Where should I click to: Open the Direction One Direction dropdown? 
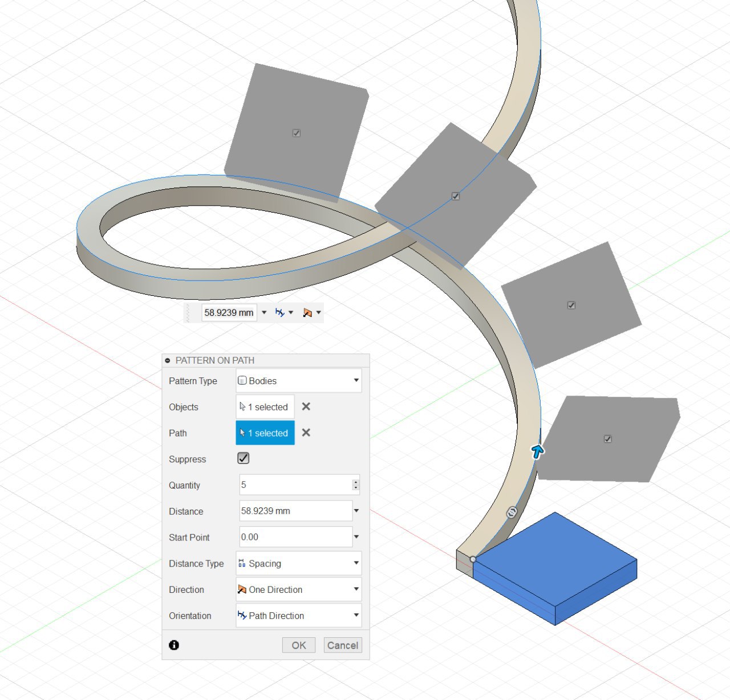tap(299, 589)
